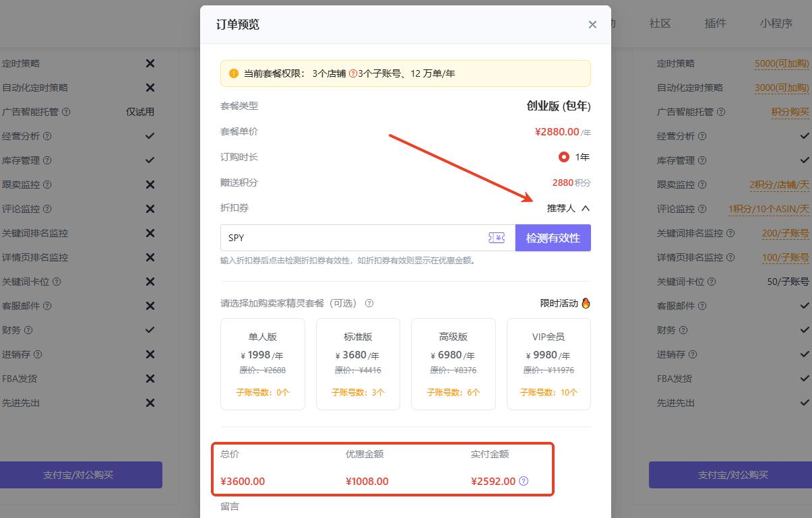Collapse the 推荐人 discount section
The width and height of the screenshot is (812, 518).
585,208
